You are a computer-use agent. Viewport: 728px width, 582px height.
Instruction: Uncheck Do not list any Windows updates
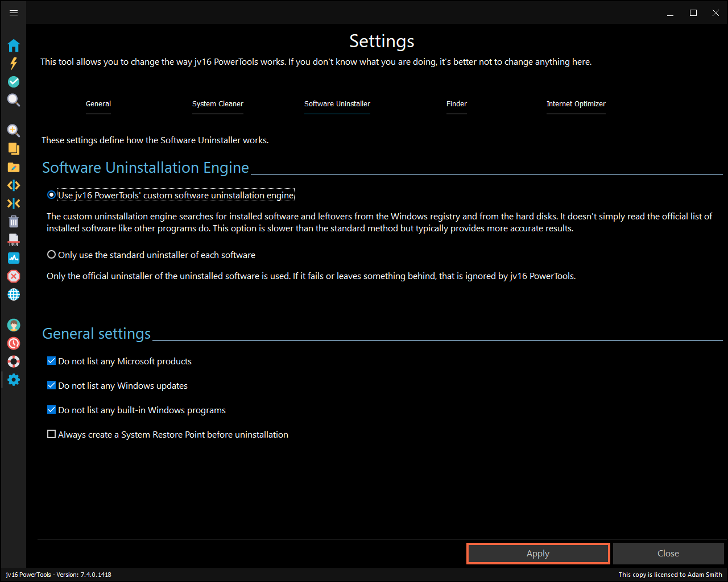pos(52,385)
